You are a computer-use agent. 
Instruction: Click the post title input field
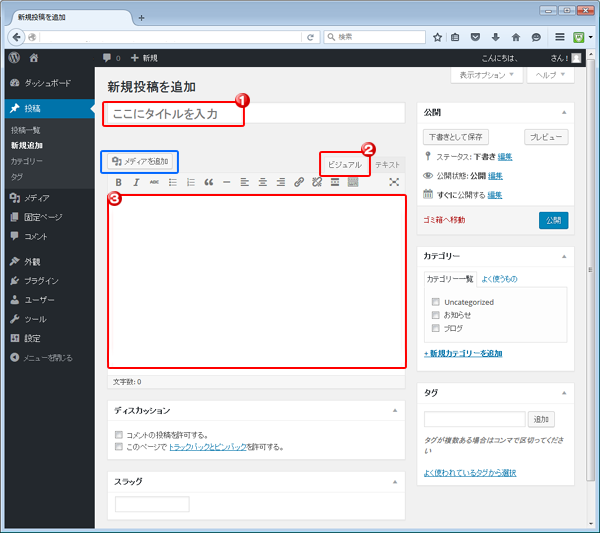click(x=175, y=114)
